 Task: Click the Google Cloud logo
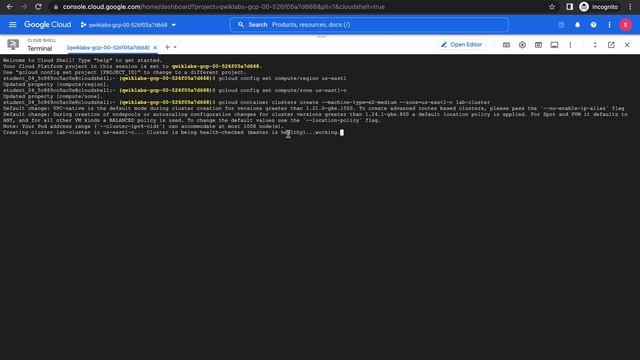tap(47, 25)
